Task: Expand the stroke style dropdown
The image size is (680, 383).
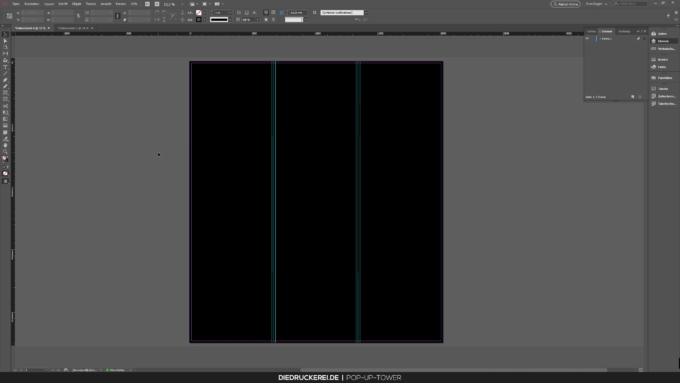Action: click(230, 20)
